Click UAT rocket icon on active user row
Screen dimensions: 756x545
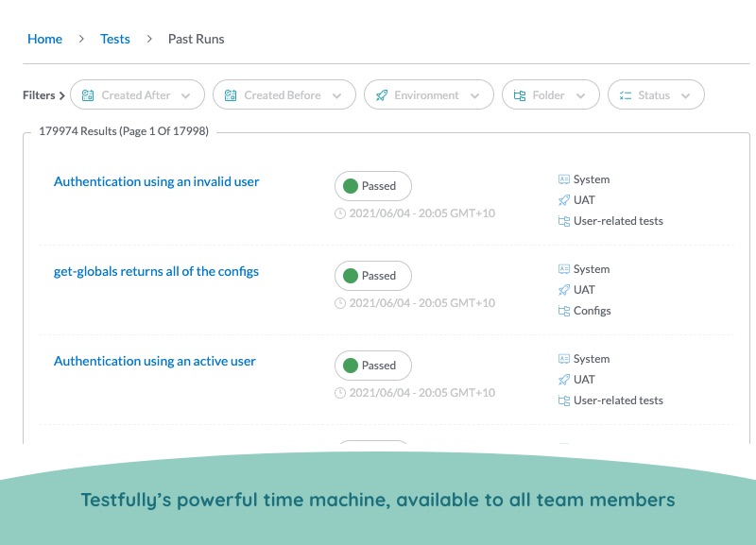tap(564, 380)
